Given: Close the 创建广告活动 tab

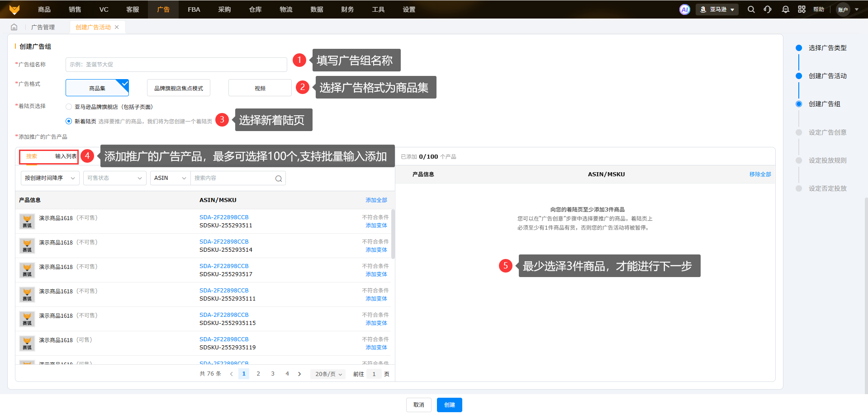Looking at the screenshot, I should pyautogui.click(x=117, y=27).
